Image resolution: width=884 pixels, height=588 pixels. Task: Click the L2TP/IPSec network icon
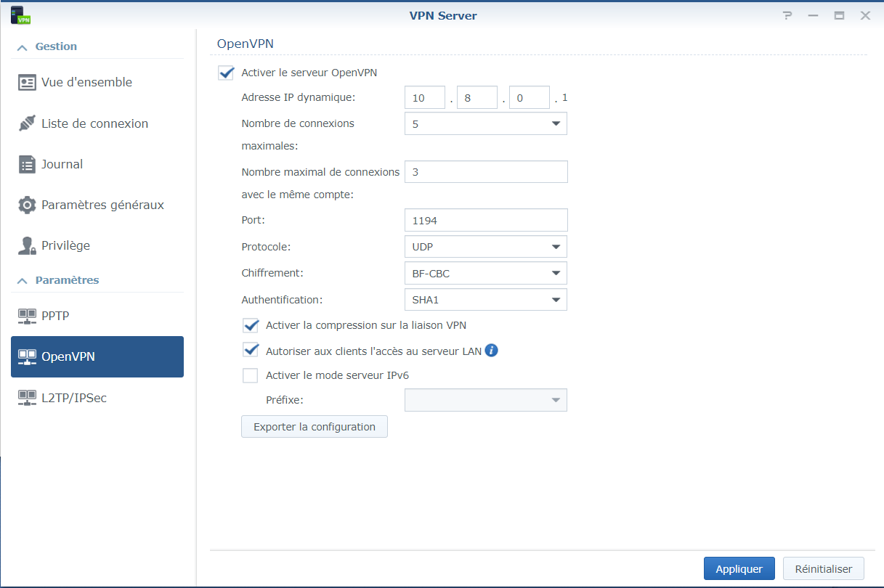point(27,398)
